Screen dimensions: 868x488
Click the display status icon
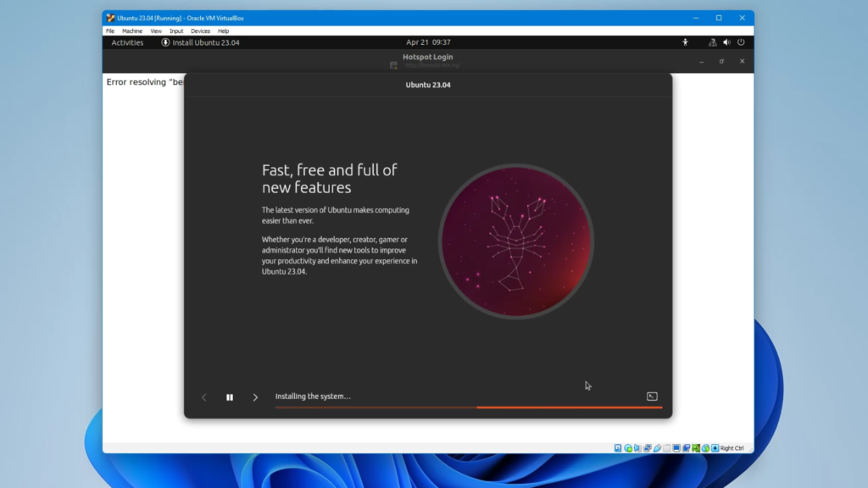676,448
